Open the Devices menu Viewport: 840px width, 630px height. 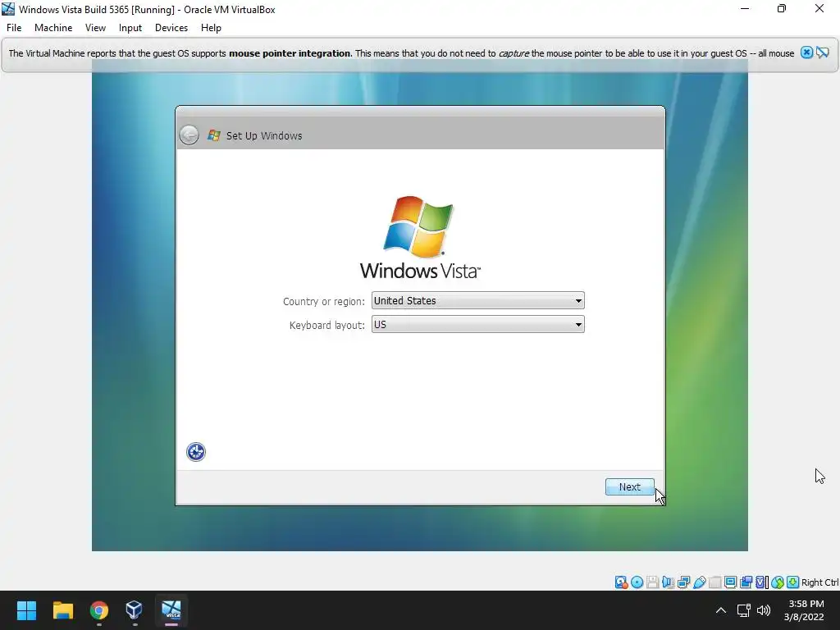[x=171, y=28]
